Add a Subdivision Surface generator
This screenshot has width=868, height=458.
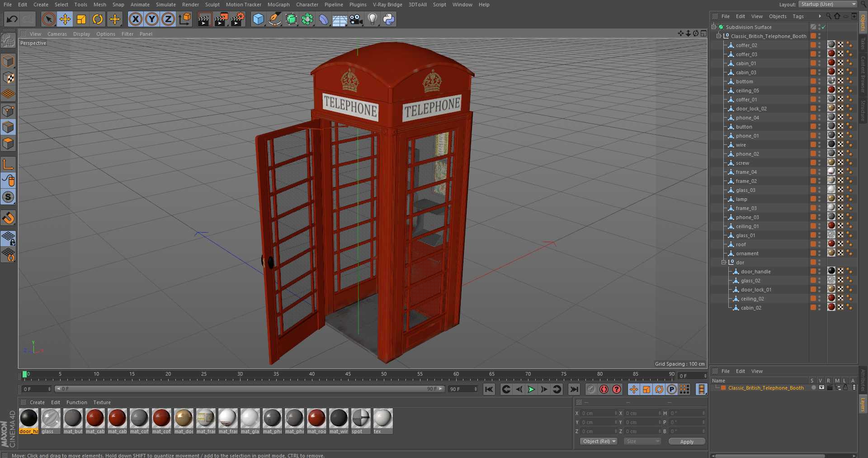tap(291, 19)
